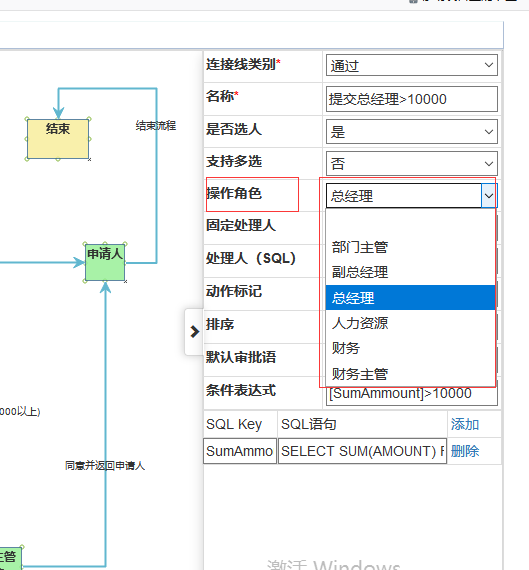Image resolution: width=529 pixels, height=570 pixels.
Task: Click the 删除 link for SumAmmo row
Action: (465, 451)
